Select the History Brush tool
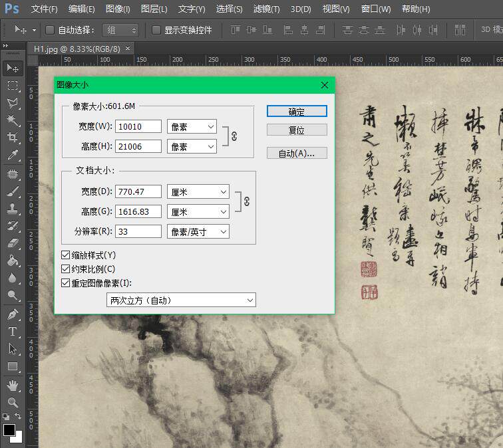503x448 pixels. 13,226
